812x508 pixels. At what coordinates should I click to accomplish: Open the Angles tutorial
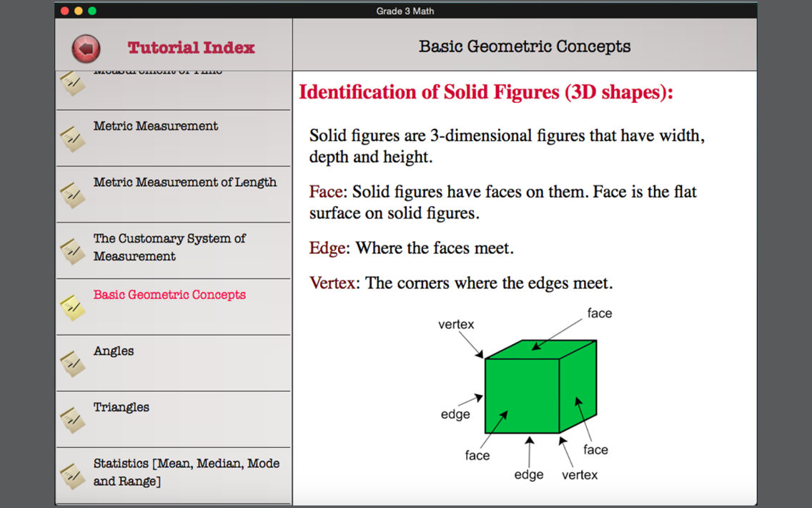114,351
